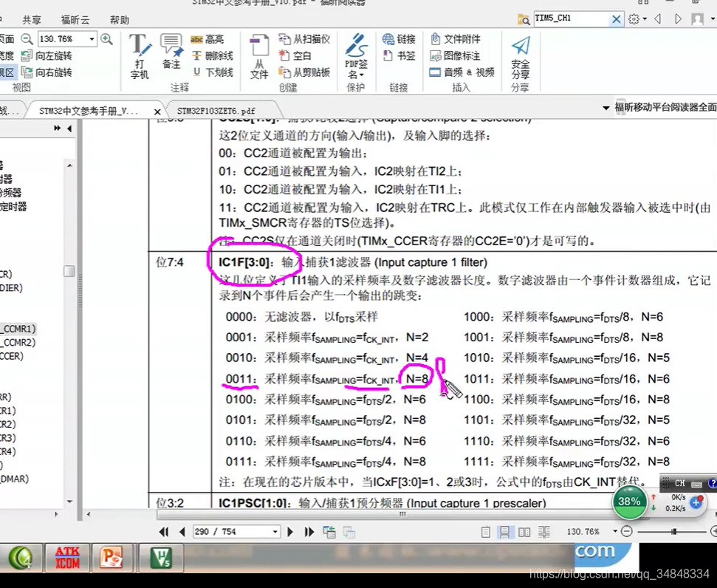Activate the Strikeout (删除线) tool
Image resolution: width=717 pixels, height=588 pixels.
pyautogui.click(x=212, y=56)
